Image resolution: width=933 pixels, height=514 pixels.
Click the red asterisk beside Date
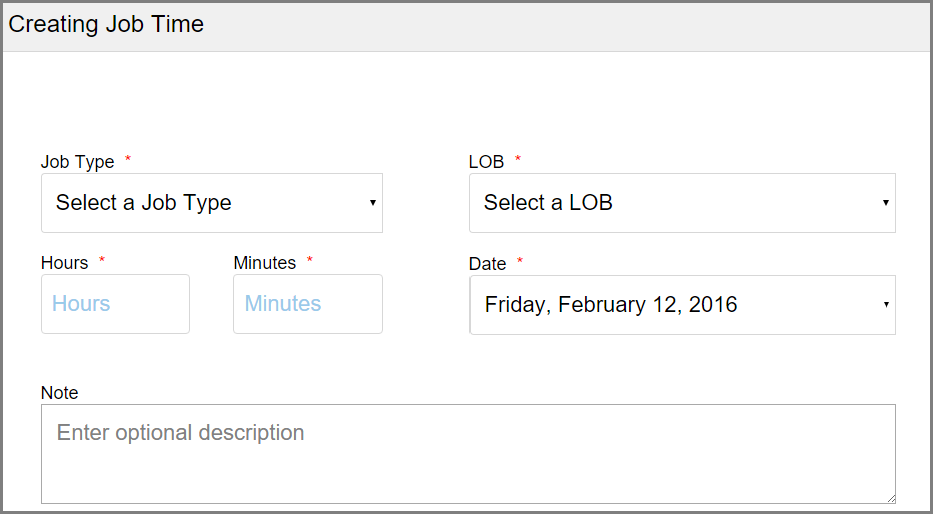pyautogui.click(x=519, y=262)
